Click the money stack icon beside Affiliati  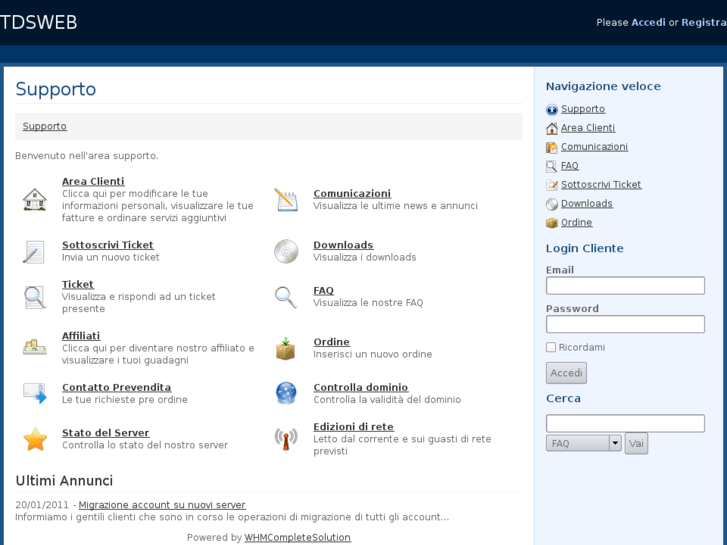coord(35,347)
